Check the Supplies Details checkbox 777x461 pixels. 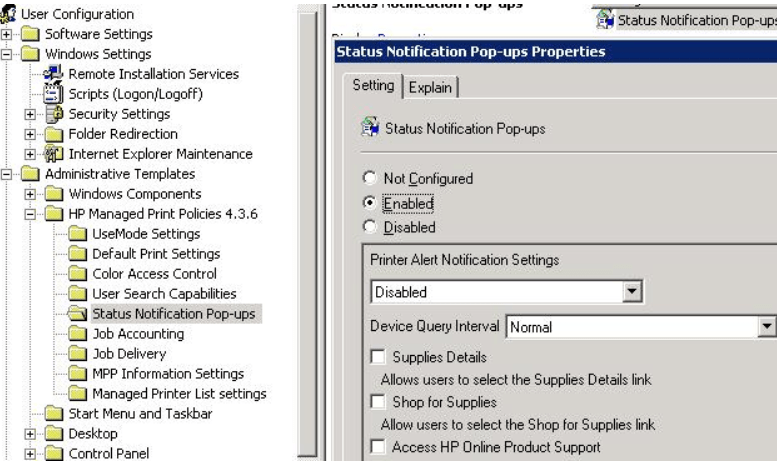(x=378, y=356)
